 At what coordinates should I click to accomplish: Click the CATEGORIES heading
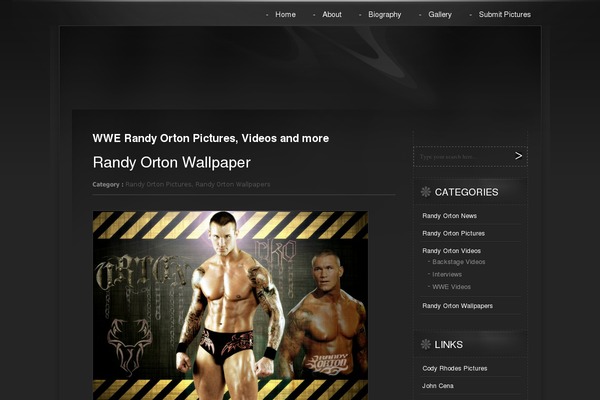click(466, 192)
